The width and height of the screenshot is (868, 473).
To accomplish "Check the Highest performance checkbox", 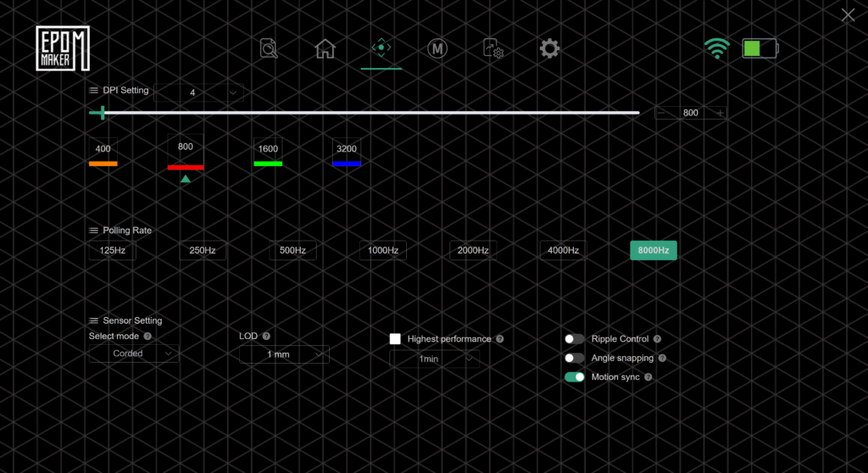I will pos(395,339).
